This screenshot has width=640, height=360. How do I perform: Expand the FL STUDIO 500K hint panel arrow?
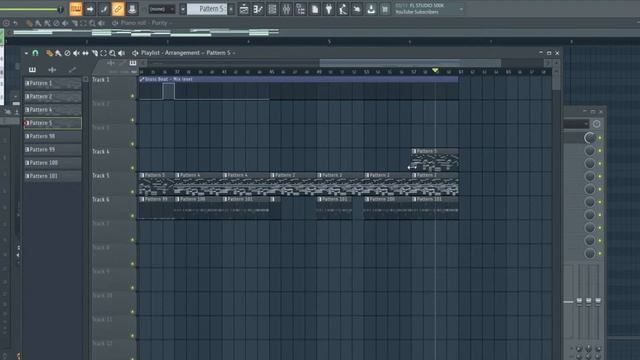click(x=461, y=9)
